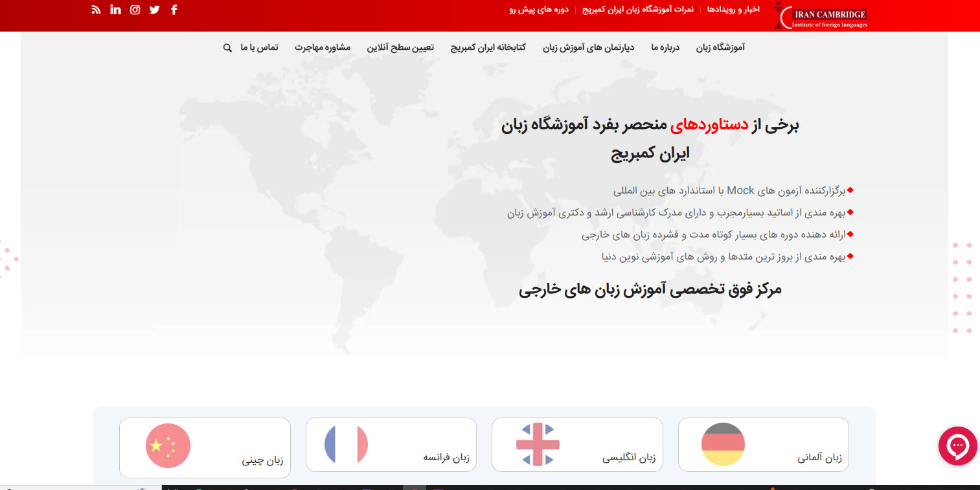Image resolution: width=980 pixels, height=490 pixels.
Task: Open the RSS feed icon
Action: [x=96, y=10]
